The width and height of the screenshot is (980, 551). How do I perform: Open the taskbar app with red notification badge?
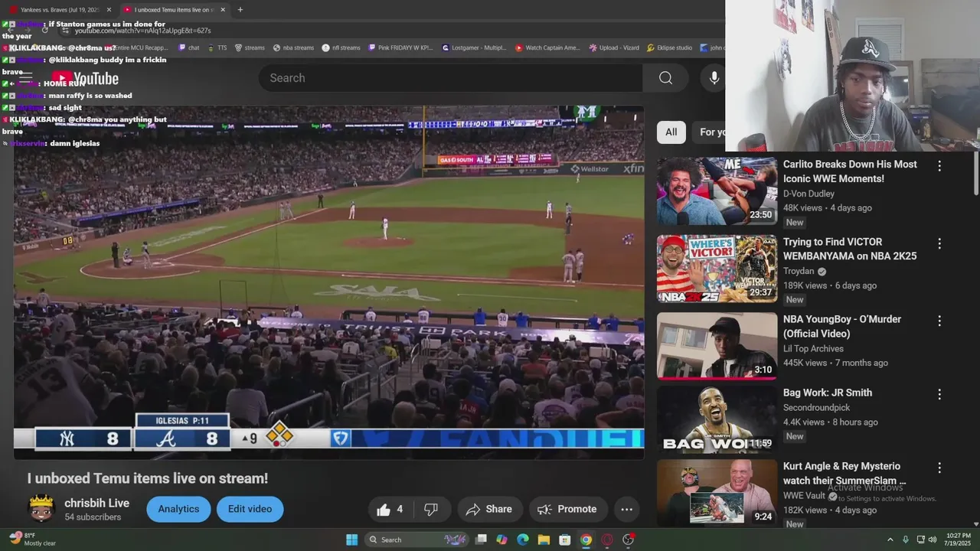(x=628, y=540)
